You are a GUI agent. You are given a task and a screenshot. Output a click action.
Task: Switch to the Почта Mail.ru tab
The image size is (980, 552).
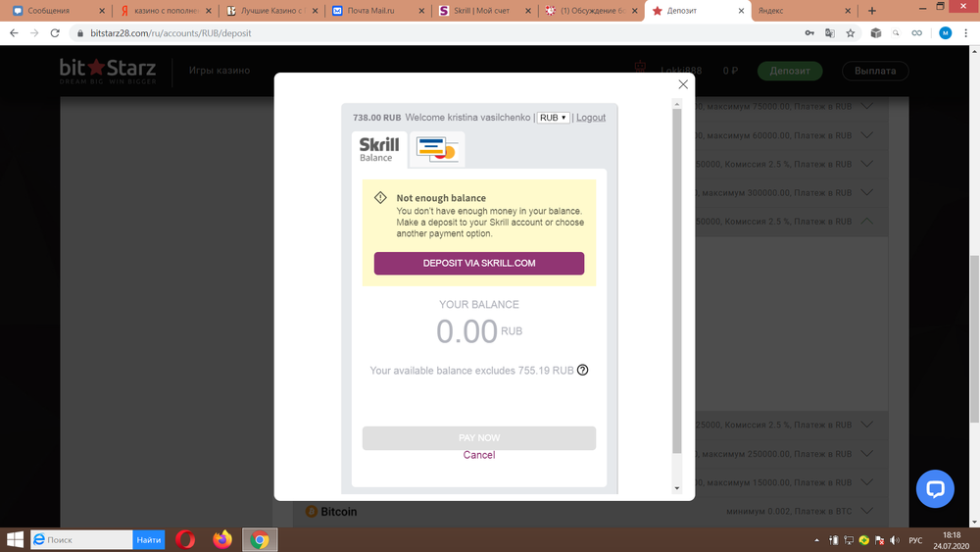coord(378,11)
